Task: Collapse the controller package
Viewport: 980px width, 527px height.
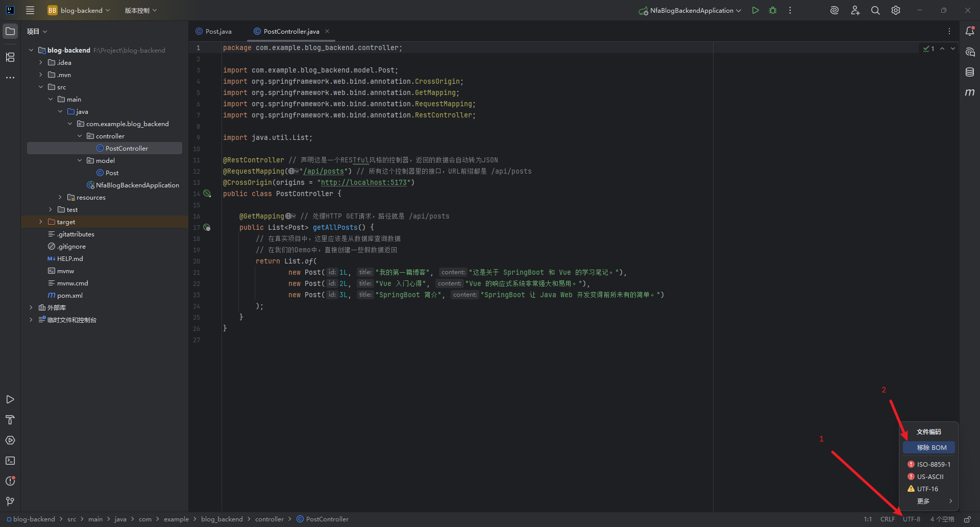Action: click(80, 136)
